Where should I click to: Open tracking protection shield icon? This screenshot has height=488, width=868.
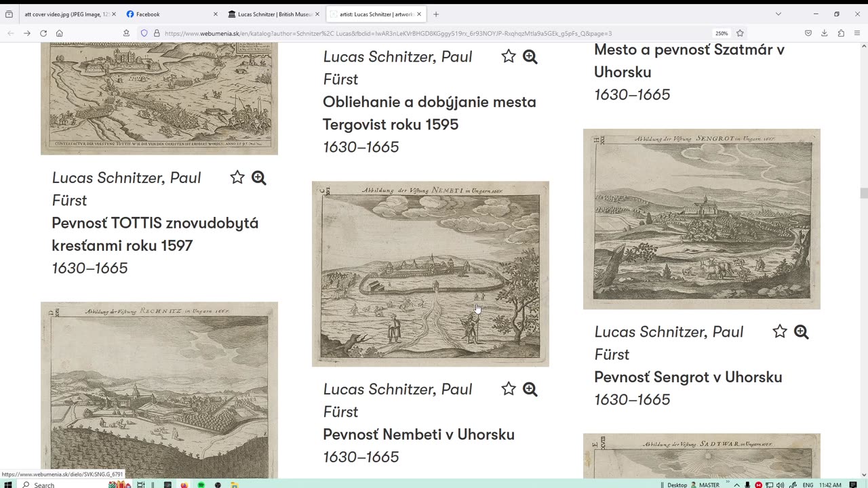click(x=144, y=33)
